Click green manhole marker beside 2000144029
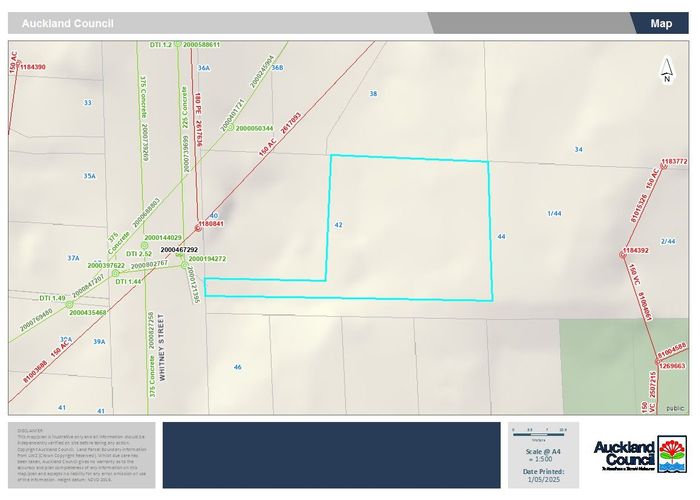 pos(144,246)
